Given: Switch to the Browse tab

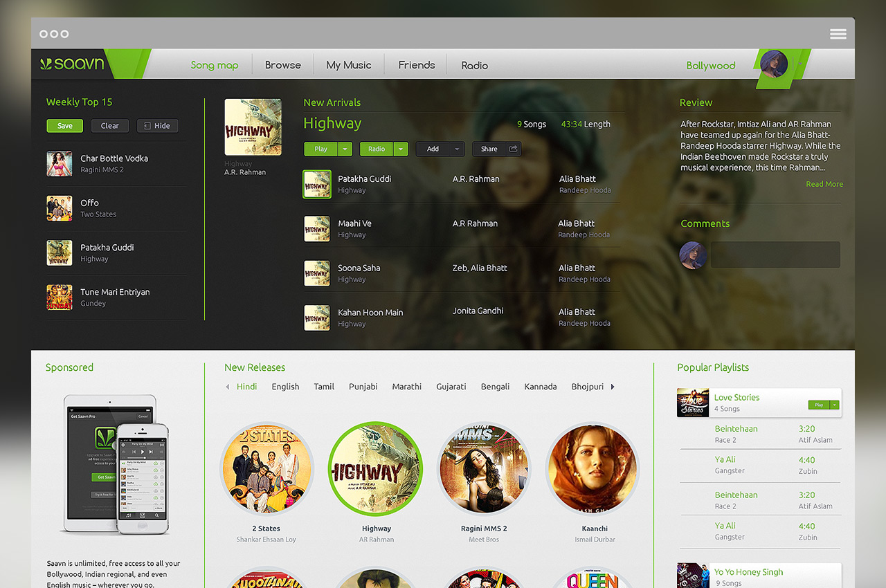Looking at the screenshot, I should (282, 65).
